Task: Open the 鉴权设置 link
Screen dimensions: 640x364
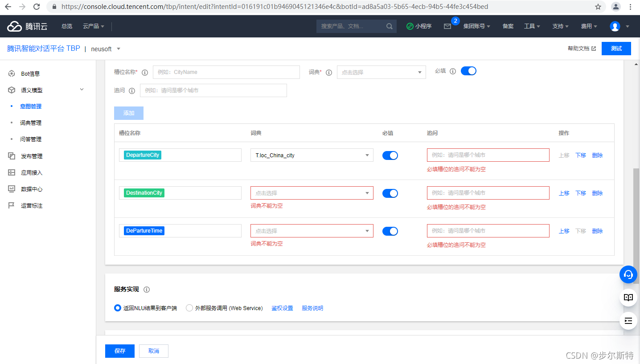Action: 282,308
